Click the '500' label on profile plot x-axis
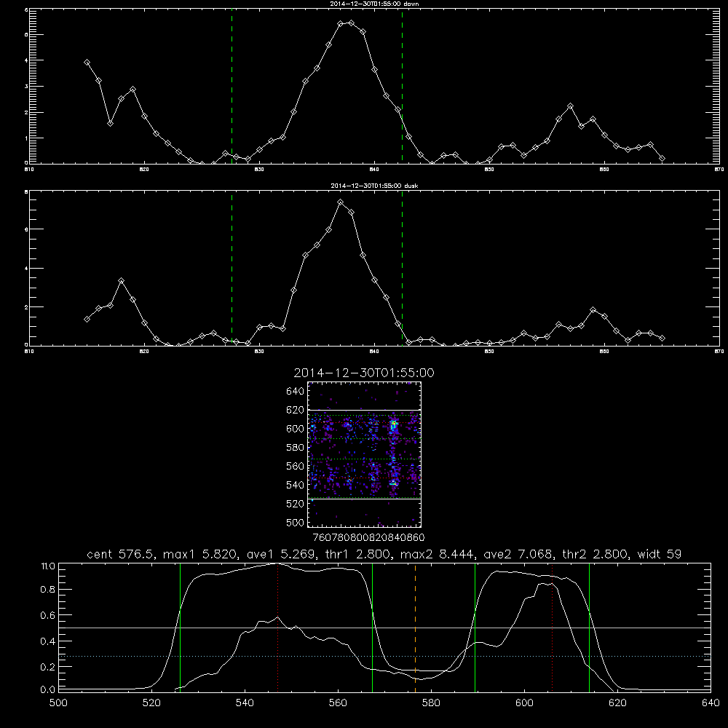Viewport: 728px width, 728px height. [x=58, y=703]
